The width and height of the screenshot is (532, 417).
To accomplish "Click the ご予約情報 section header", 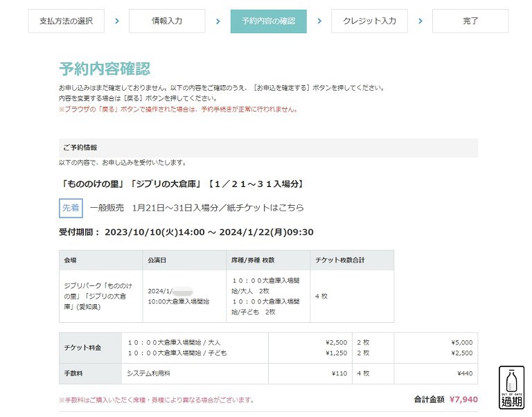I will click(x=268, y=148).
